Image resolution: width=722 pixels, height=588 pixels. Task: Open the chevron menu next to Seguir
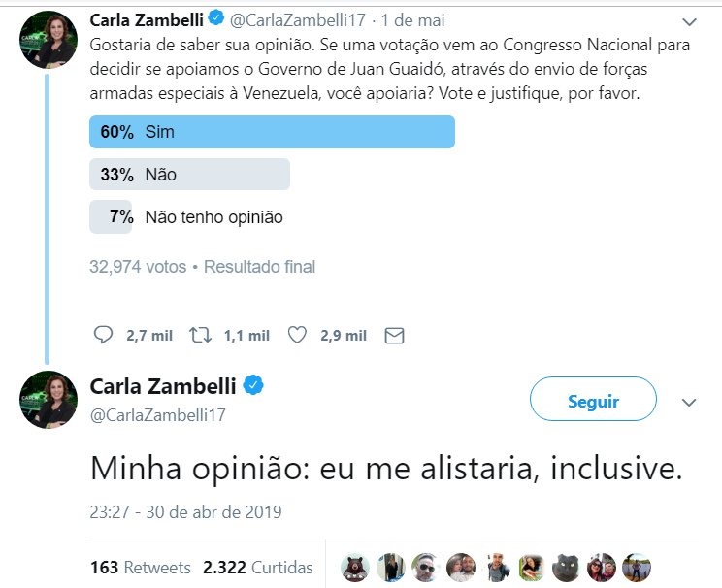689,402
